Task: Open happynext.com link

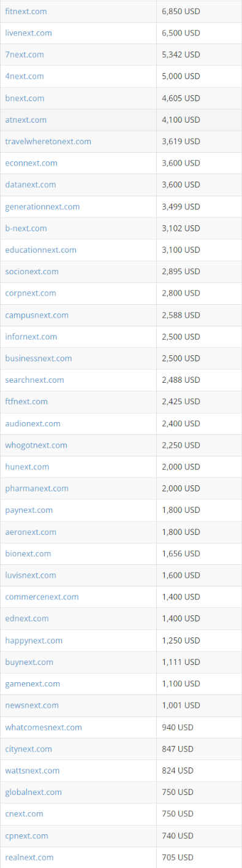Action: click(x=34, y=640)
